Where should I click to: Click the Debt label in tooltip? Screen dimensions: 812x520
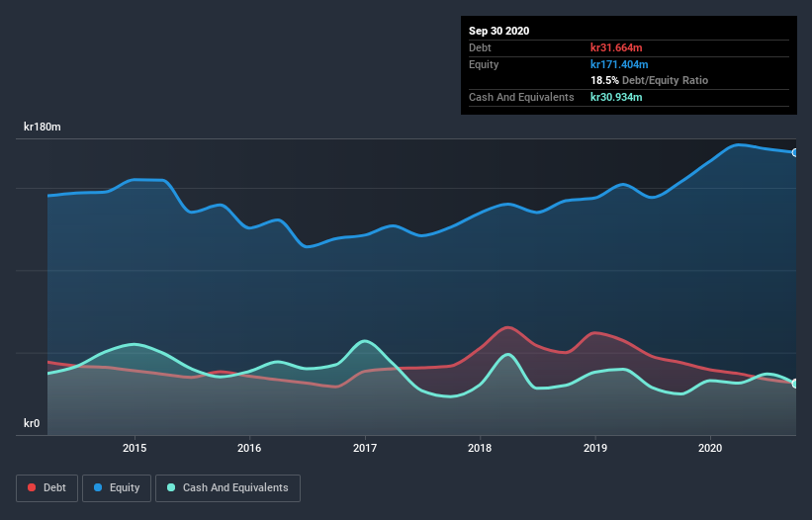[x=480, y=47]
